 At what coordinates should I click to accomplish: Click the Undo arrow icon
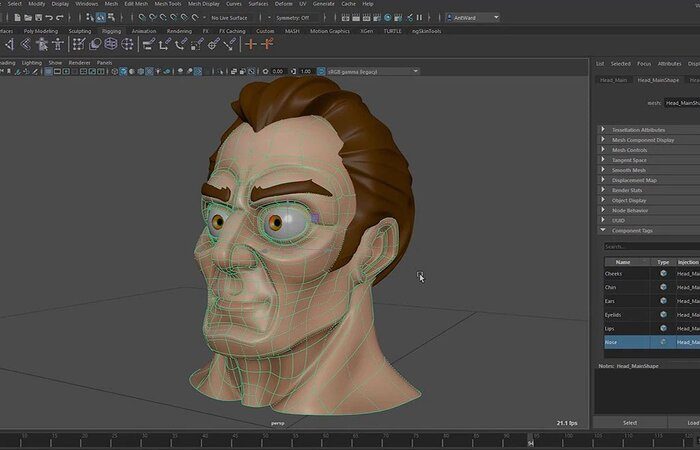click(x=49, y=17)
